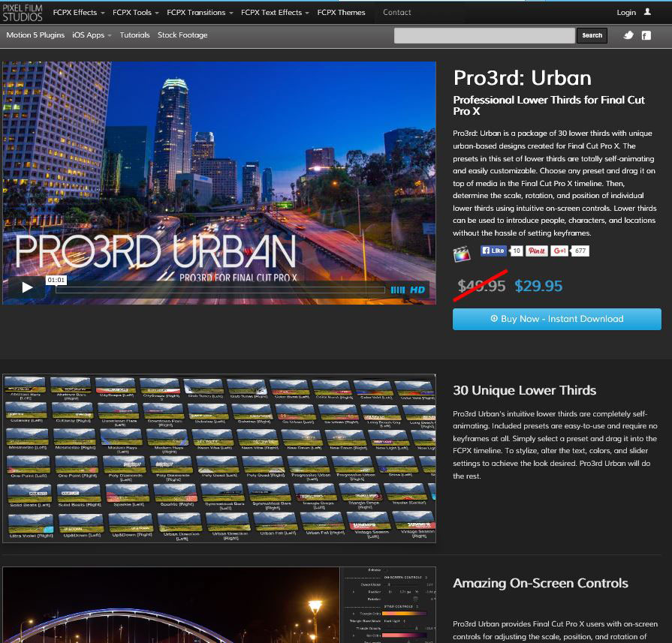Click the $29.95 sale price
Viewport: 672px width, 643px height.
click(538, 286)
